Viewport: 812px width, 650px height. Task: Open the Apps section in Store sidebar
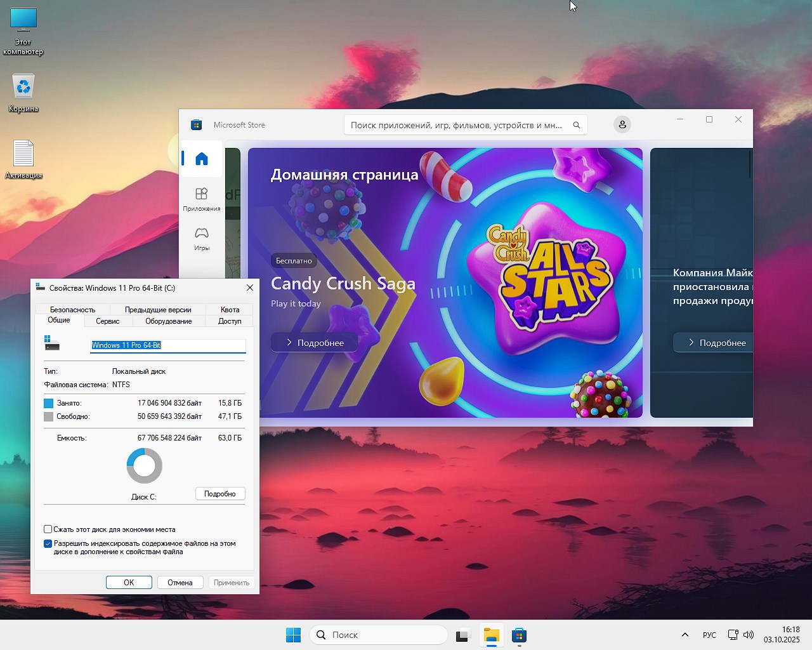coord(202,199)
